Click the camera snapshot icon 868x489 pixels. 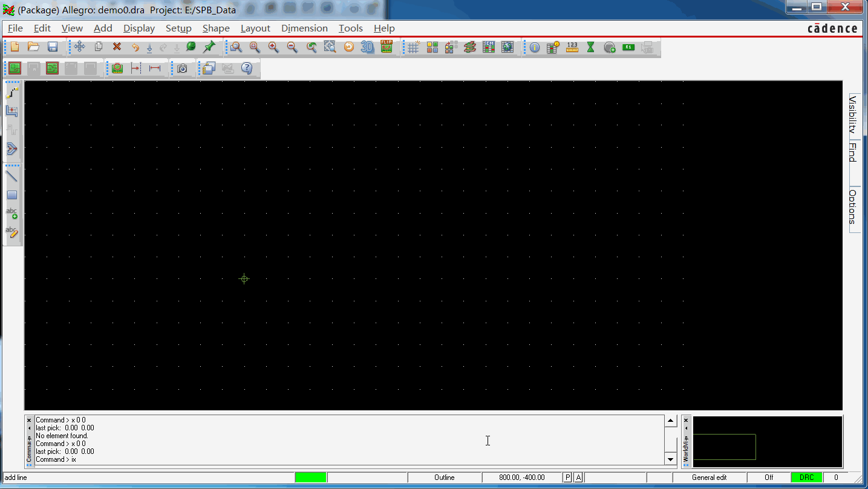pyautogui.click(x=182, y=68)
